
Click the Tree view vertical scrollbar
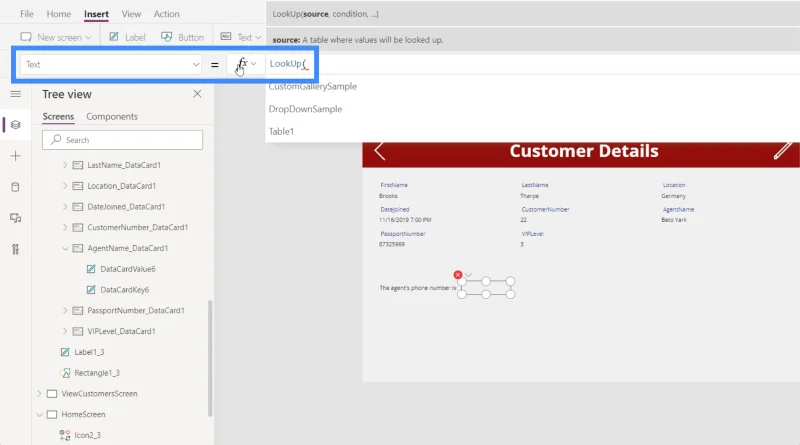coord(210,359)
